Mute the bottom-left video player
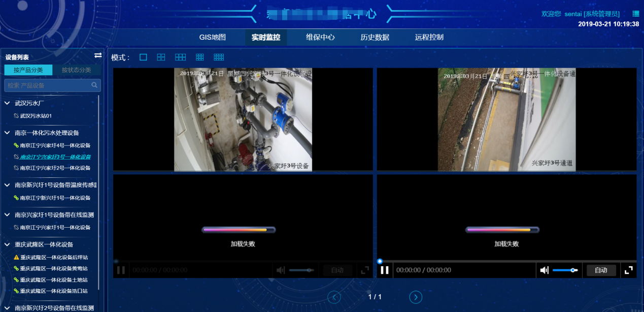 [x=281, y=270]
